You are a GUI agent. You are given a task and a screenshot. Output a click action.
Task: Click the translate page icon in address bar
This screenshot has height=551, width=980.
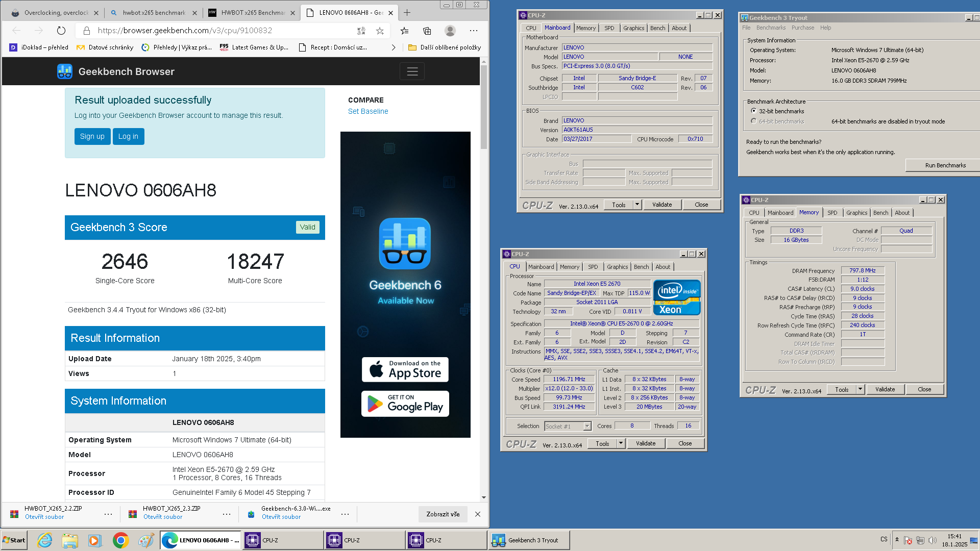pos(361,31)
